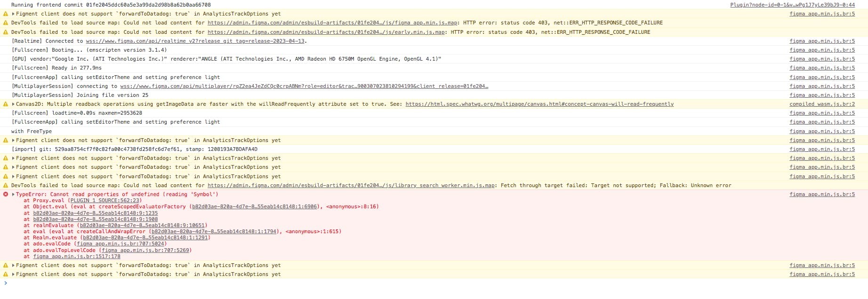This screenshot has height=299, width=868.
Task: Open figma_app.min.js.br:707:5024 in ado.evalCode line
Action: pos(121,244)
